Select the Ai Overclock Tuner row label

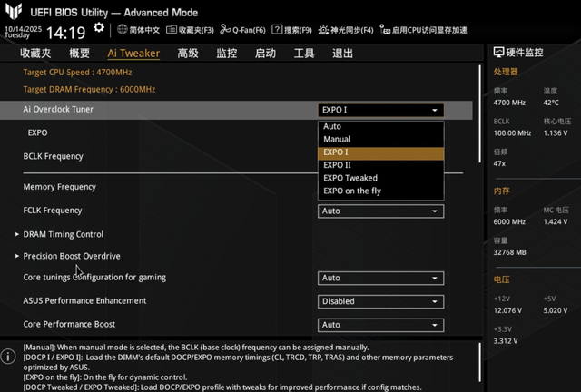point(58,109)
